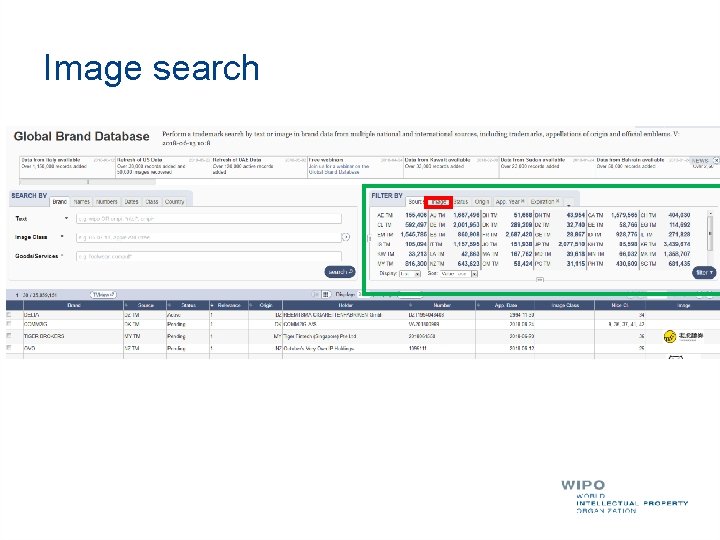Viewport: 720px width, 540px height.
Task: Select the App. Year filter tab
Action: point(508,202)
